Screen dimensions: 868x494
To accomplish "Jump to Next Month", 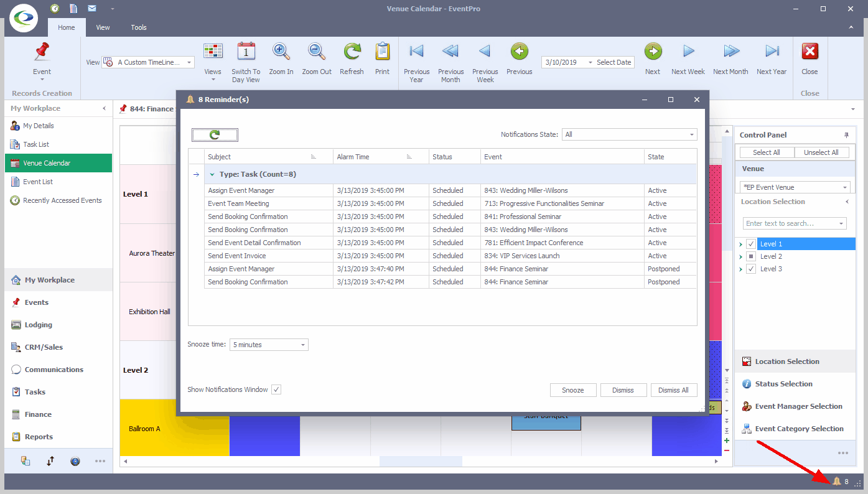I will coord(730,51).
